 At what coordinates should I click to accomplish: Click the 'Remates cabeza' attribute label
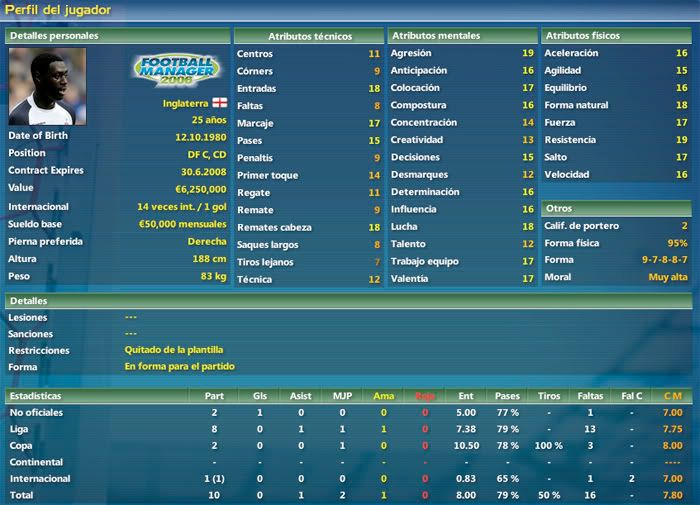pos(274,228)
